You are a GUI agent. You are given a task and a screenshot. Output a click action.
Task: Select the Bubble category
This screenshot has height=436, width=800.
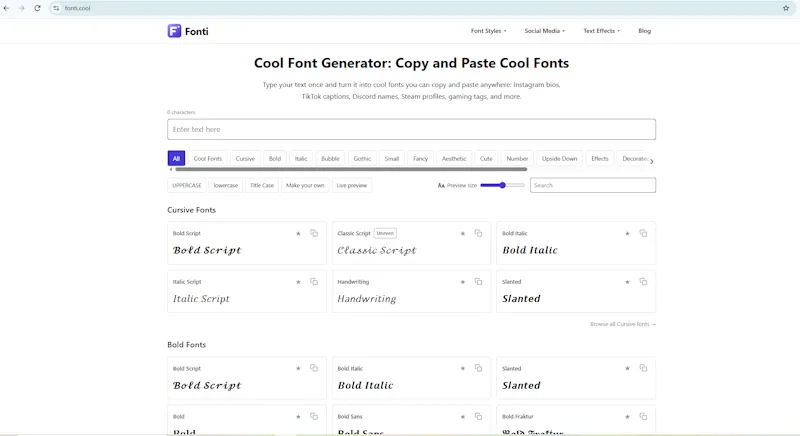pos(330,159)
